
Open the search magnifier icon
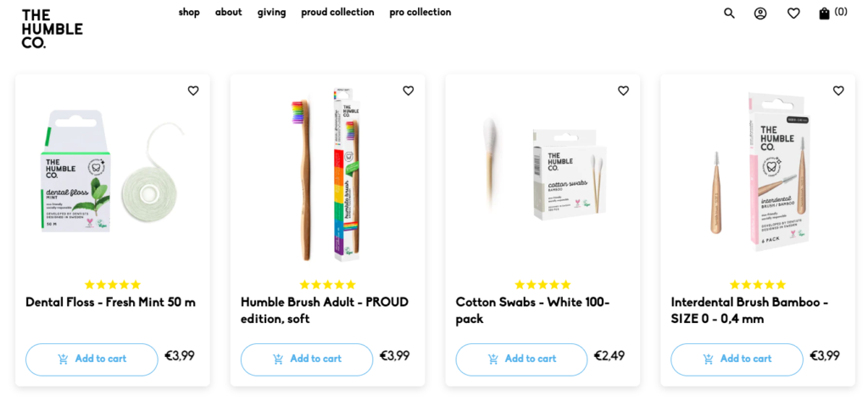click(729, 14)
